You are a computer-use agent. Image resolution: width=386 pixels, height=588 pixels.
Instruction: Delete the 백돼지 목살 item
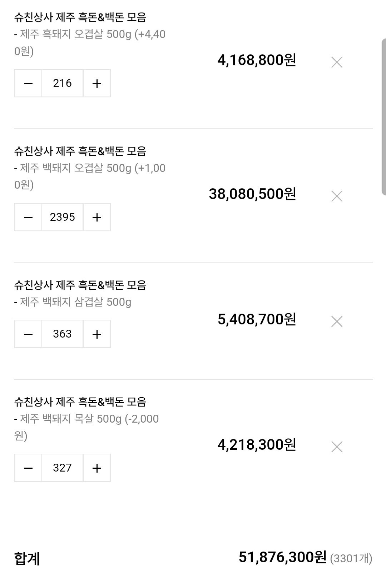point(337,447)
